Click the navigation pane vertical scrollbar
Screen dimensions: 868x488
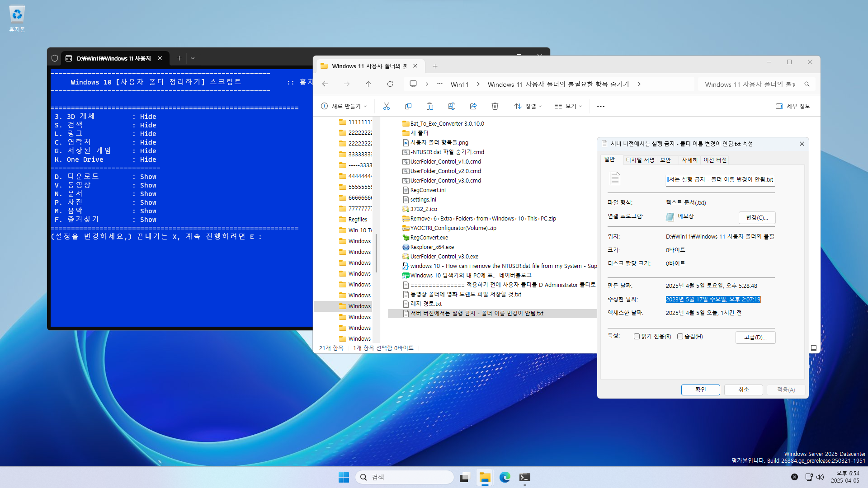376,253
